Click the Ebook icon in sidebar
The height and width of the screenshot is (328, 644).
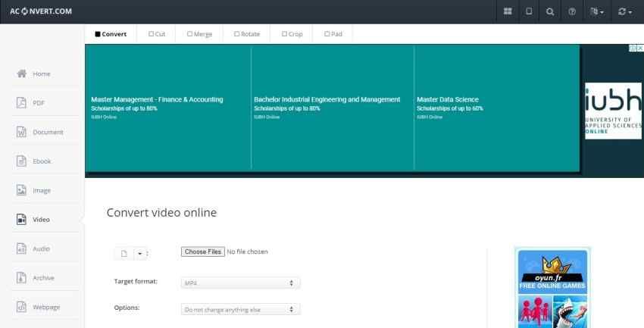[x=21, y=161]
